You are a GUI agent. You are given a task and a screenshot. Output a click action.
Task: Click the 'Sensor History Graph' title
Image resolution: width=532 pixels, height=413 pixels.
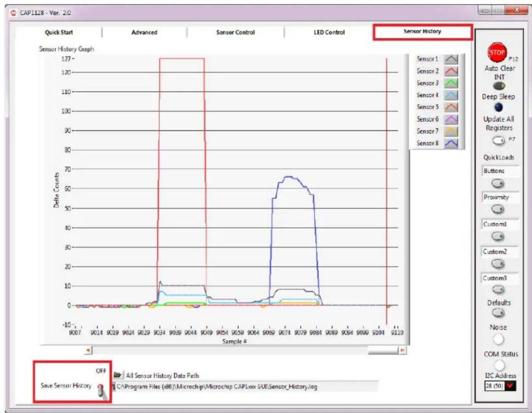coord(67,49)
